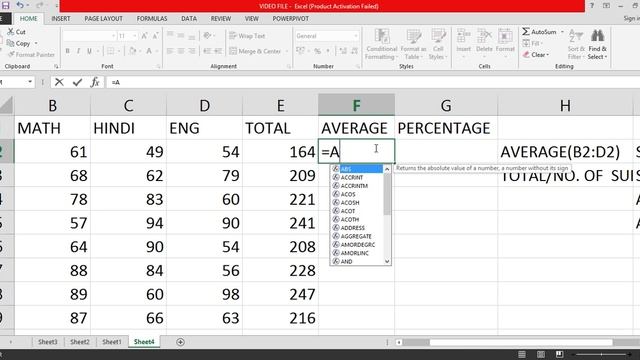Viewport: 640px width, 360px height.
Task: Expand the Name Box dropdown arrow
Action: tap(30, 82)
